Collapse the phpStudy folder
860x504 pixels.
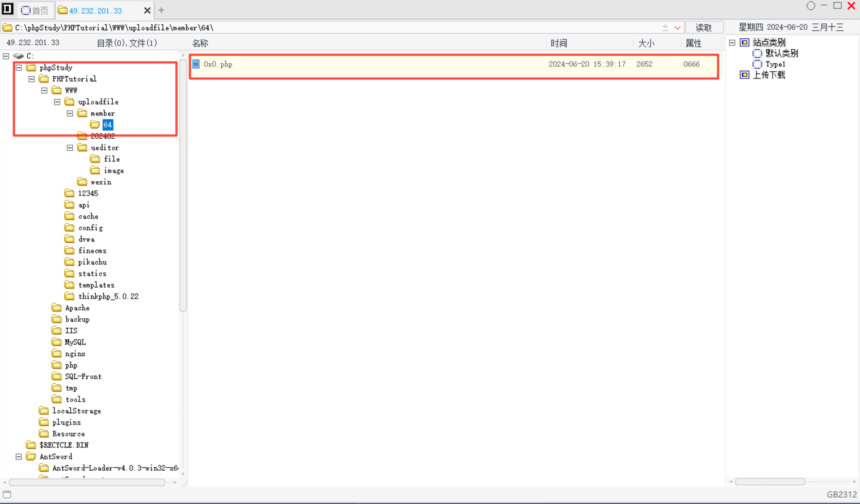pos(19,67)
